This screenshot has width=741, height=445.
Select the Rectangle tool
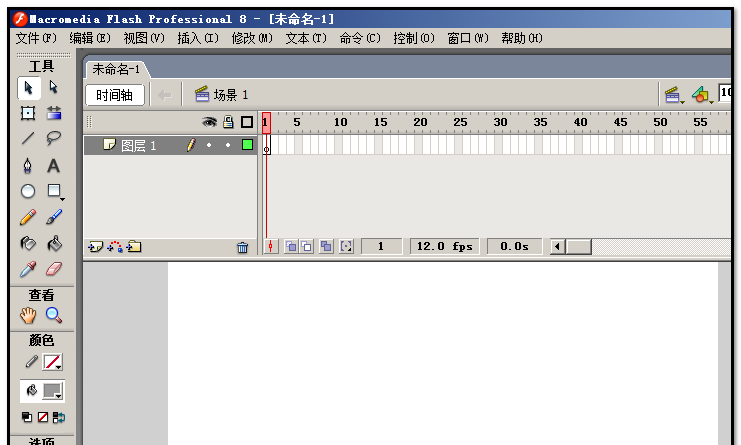54,191
